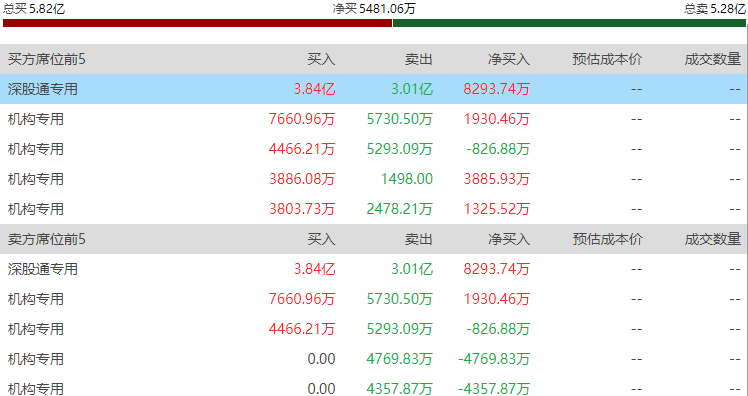Image resolution: width=748 pixels, height=396 pixels.
Task: Select the highlighted 深股通专用 buyer row
Action: pyautogui.click(x=374, y=89)
